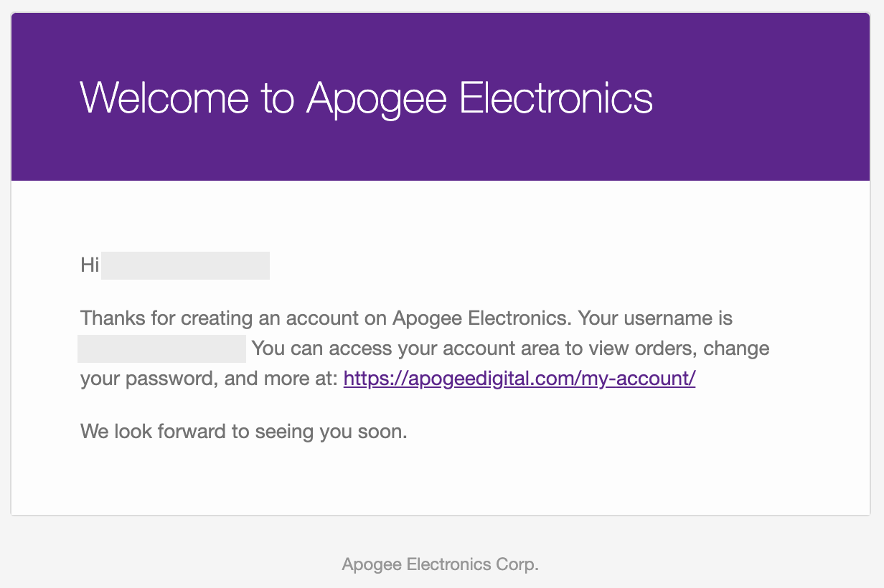Select the redacted username box

click(161, 348)
